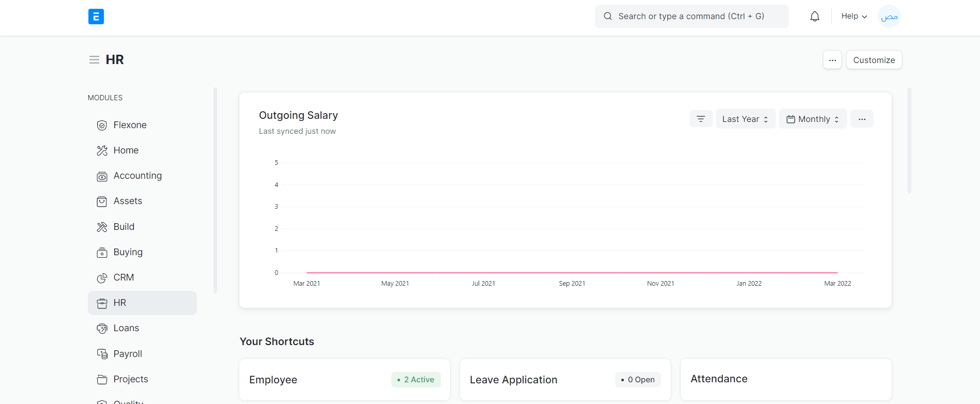Screen dimensions: 980x404
Task: Click the search command bar
Action: coord(691,17)
